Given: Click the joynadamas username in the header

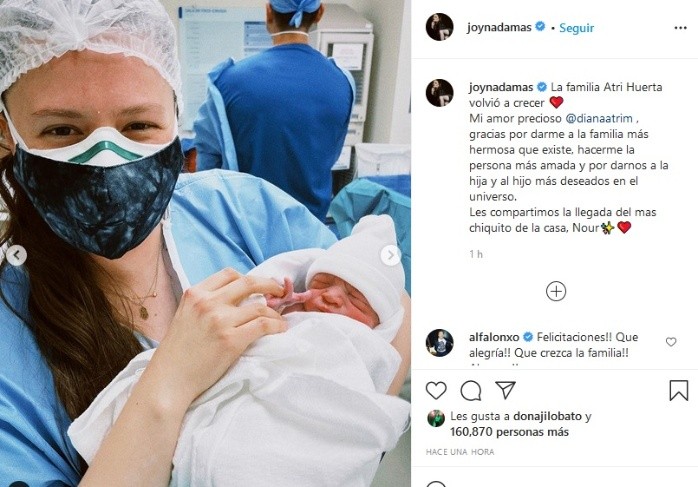Looking at the screenshot, I should pyautogui.click(x=499, y=28).
